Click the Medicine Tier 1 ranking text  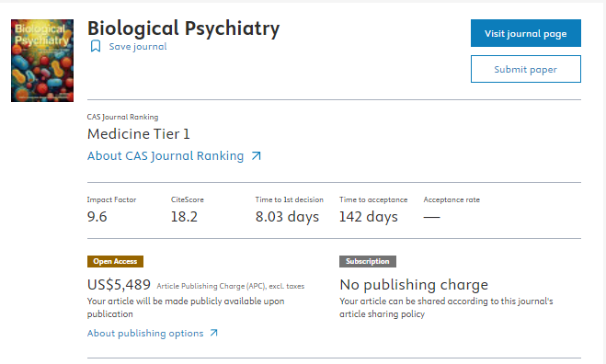138,134
